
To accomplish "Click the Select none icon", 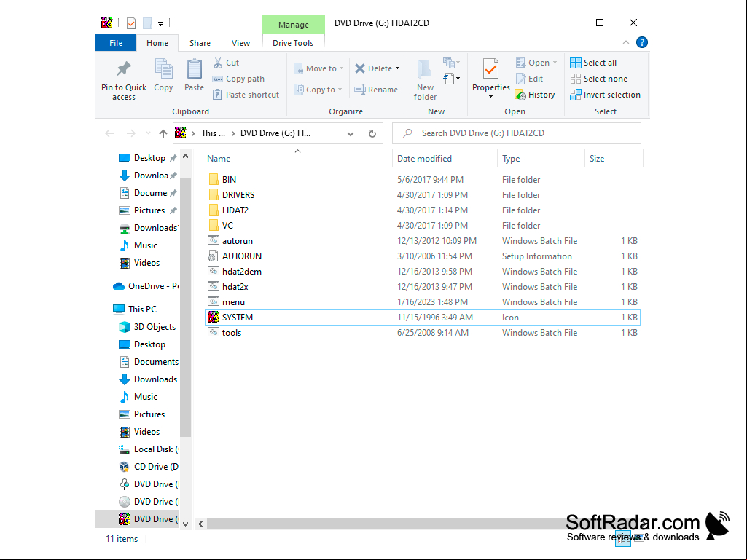I will pos(576,79).
